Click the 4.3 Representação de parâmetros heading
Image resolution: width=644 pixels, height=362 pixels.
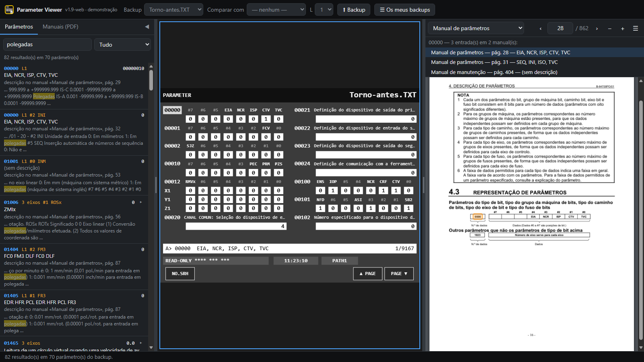click(508, 192)
